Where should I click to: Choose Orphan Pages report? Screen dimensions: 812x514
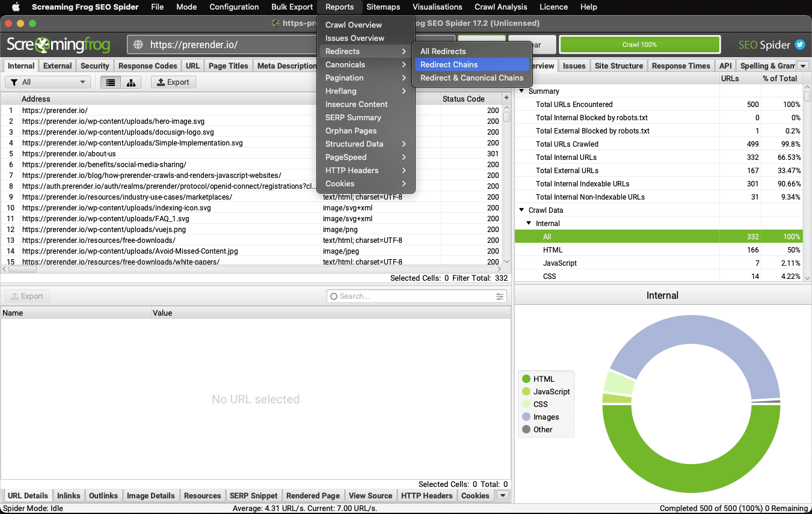coord(366,131)
